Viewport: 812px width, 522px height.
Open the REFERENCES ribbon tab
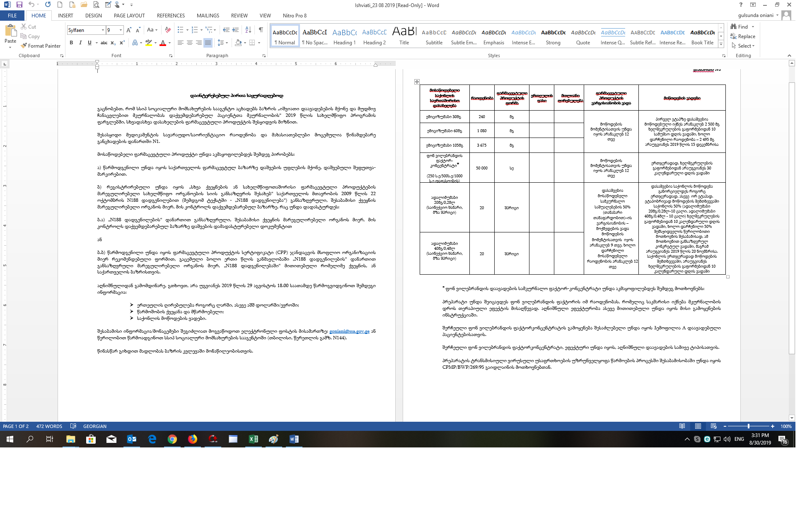click(171, 15)
